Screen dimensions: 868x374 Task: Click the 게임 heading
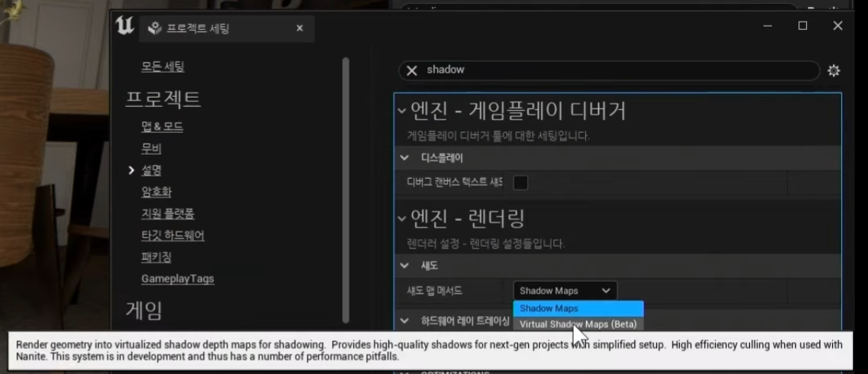coord(144,311)
